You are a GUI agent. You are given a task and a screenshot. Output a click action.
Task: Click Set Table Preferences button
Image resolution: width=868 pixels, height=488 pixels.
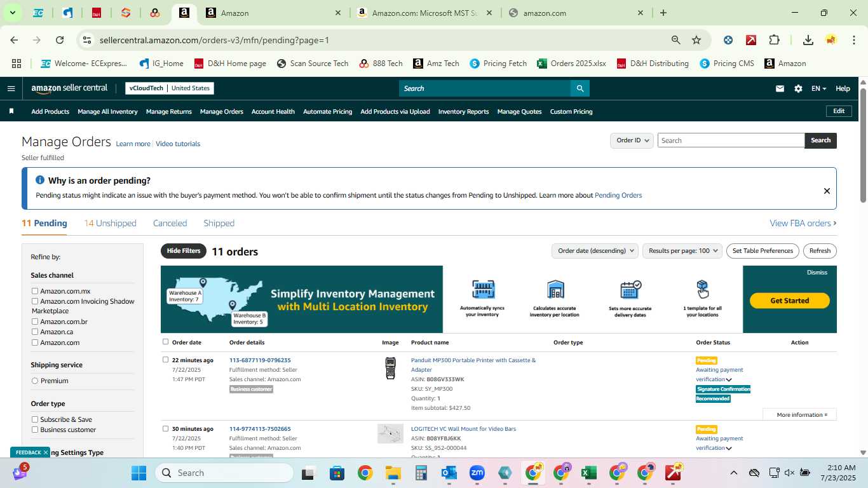[x=763, y=251]
